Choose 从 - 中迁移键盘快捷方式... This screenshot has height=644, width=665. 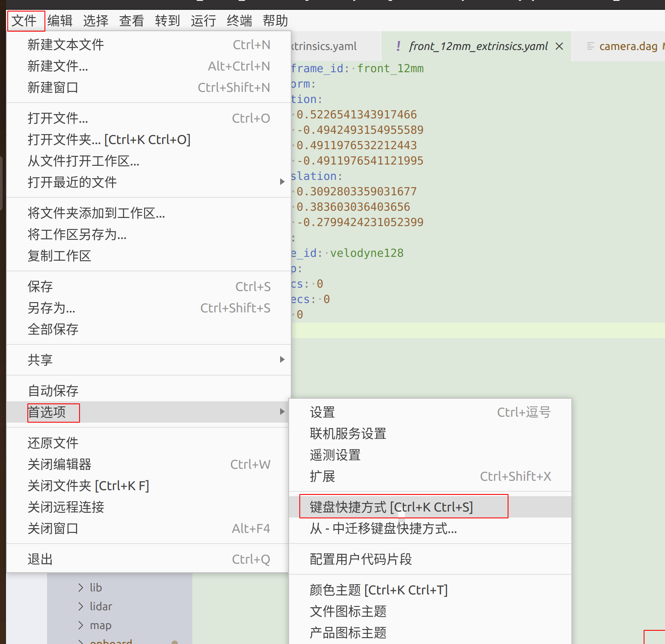coord(430,528)
